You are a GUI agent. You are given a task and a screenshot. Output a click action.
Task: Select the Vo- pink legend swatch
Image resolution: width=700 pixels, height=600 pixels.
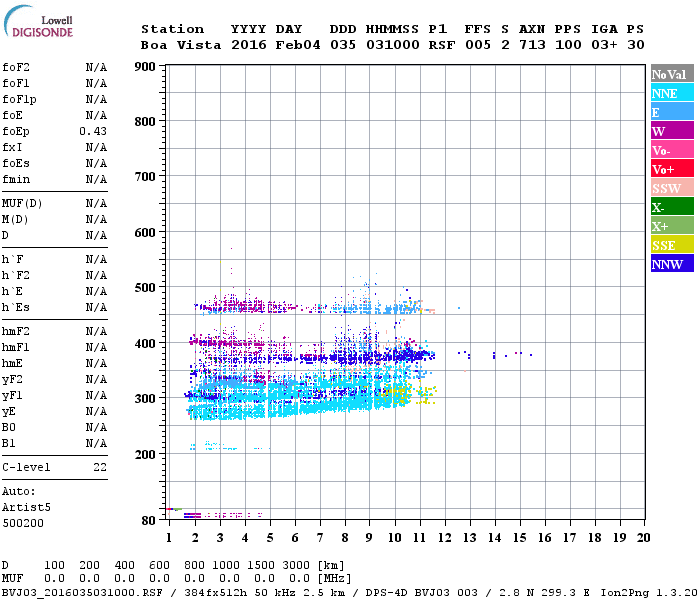click(x=672, y=150)
